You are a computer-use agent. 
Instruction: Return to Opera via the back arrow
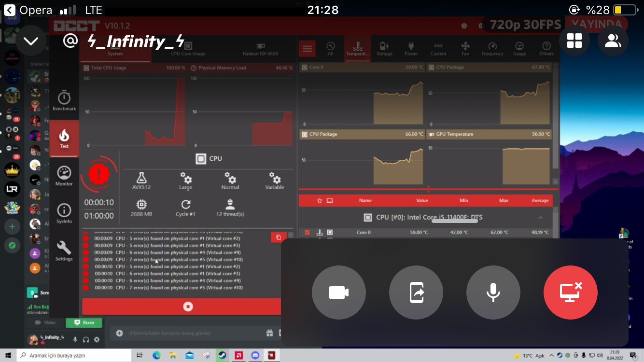pyautogui.click(x=10, y=10)
